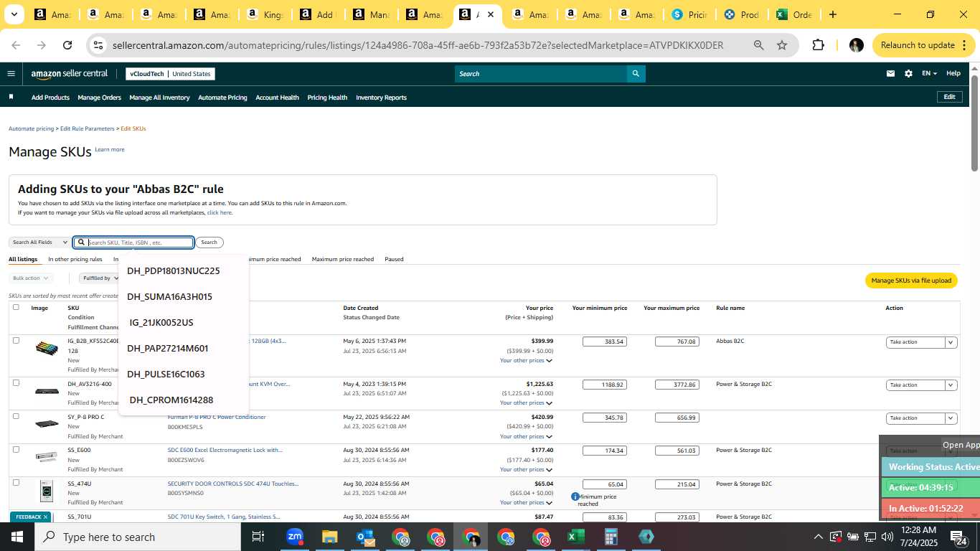Expand Your other prices for the $1,225.63 row
The height and width of the screenshot is (551, 980).
pyautogui.click(x=526, y=402)
